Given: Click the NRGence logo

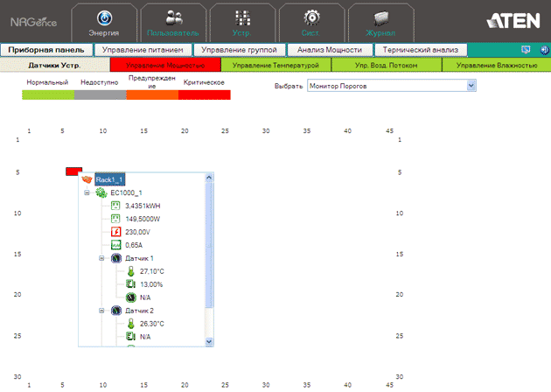Looking at the screenshot, I should 33,22.
